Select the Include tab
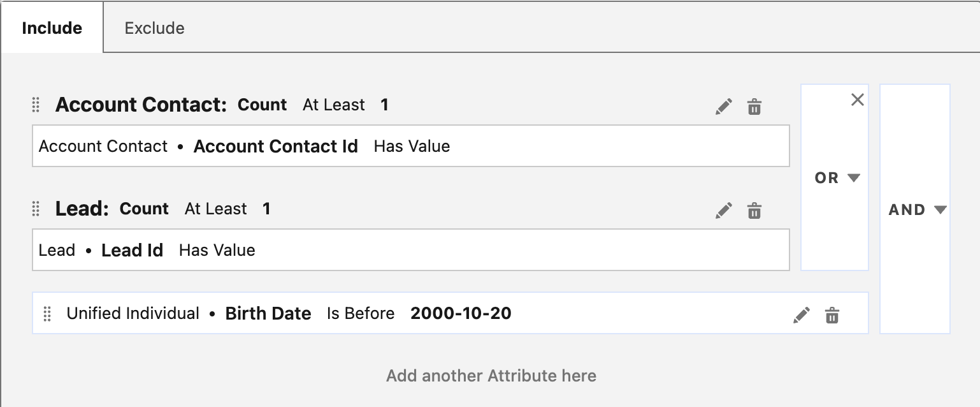This screenshot has width=980, height=407. click(x=52, y=28)
